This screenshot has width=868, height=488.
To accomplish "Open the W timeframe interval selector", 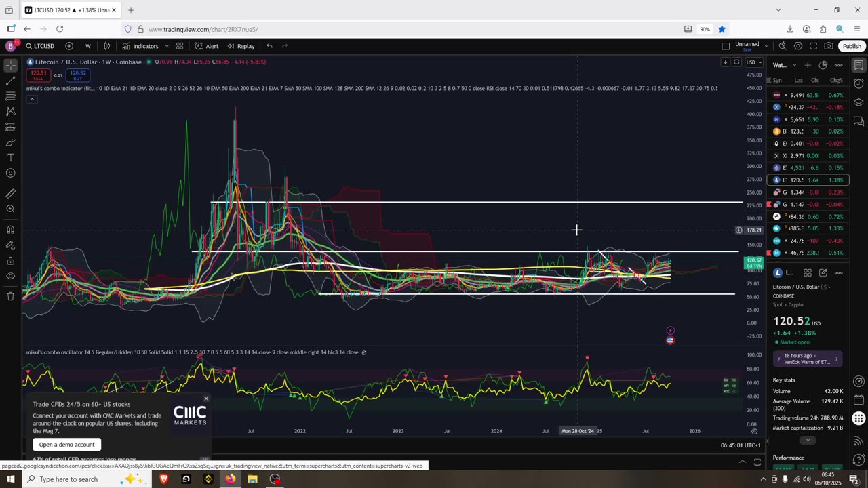I will 88,46.
